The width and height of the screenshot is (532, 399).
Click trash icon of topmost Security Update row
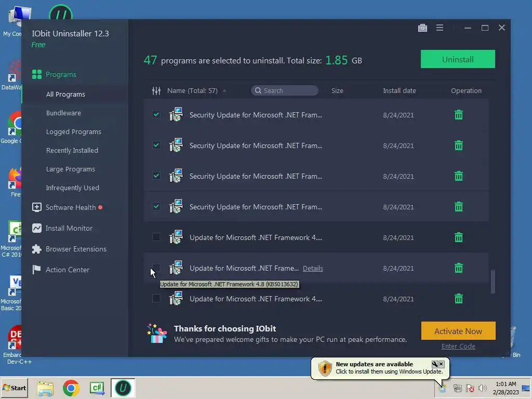pyautogui.click(x=458, y=115)
